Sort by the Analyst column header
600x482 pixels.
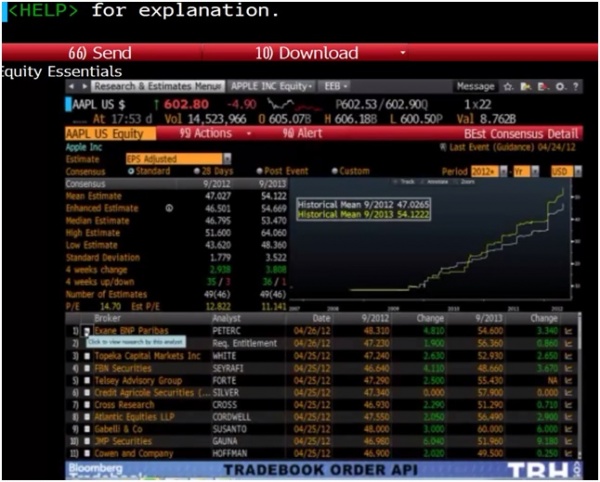(x=227, y=318)
